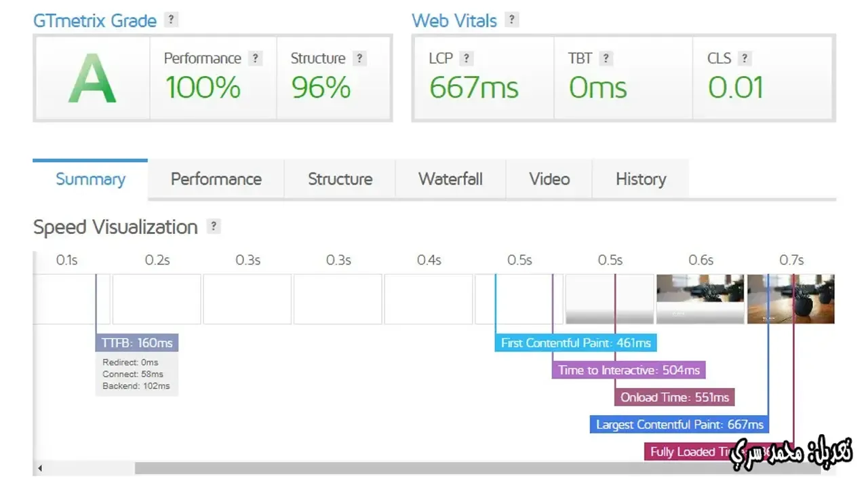Click the 0ms TBT value
868x485 pixels.
pyautogui.click(x=598, y=88)
